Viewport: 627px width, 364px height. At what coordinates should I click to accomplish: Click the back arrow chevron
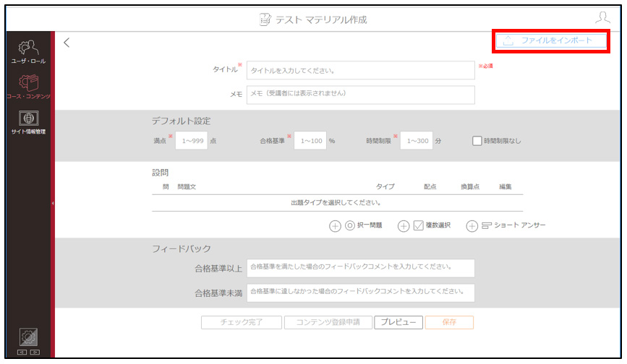pyautogui.click(x=67, y=43)
